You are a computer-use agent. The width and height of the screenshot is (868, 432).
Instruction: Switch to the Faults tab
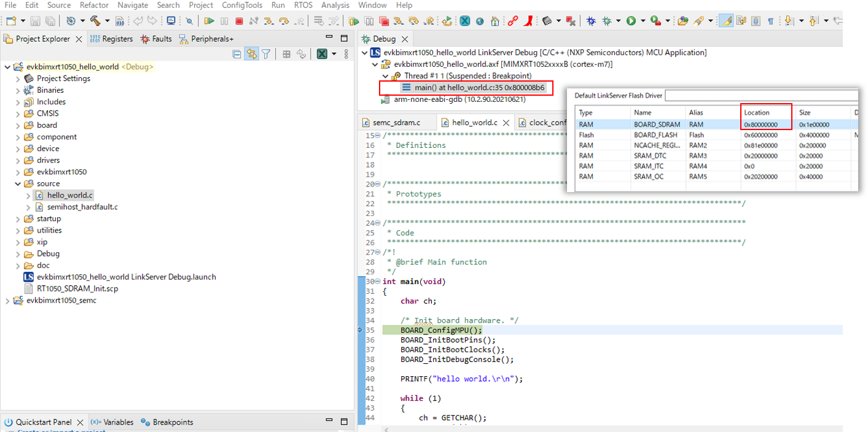pos(156,39)
